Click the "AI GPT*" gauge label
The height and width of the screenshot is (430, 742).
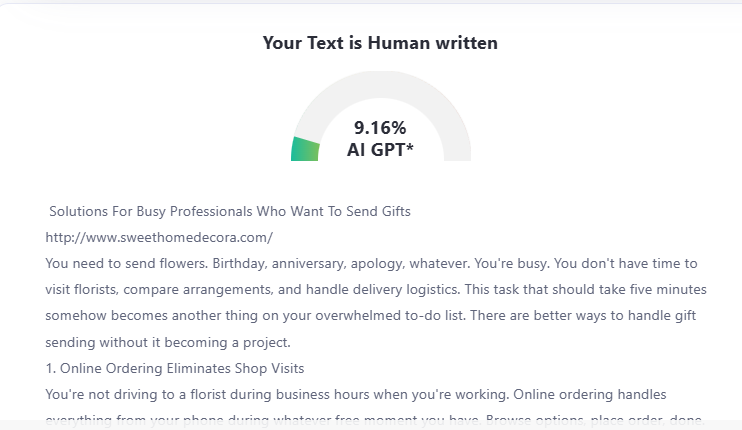380,150
